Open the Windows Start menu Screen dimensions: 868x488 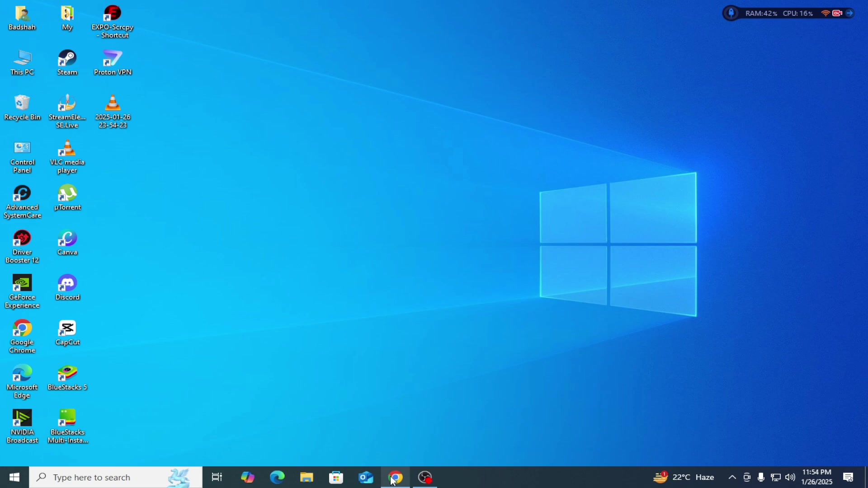click(x=14, y=478)
